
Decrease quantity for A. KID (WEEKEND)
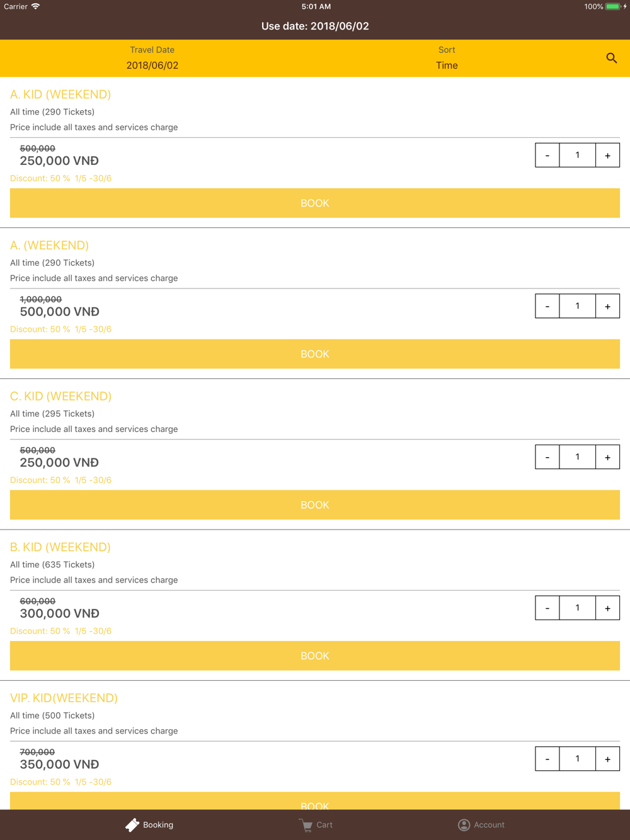[547, 156]
